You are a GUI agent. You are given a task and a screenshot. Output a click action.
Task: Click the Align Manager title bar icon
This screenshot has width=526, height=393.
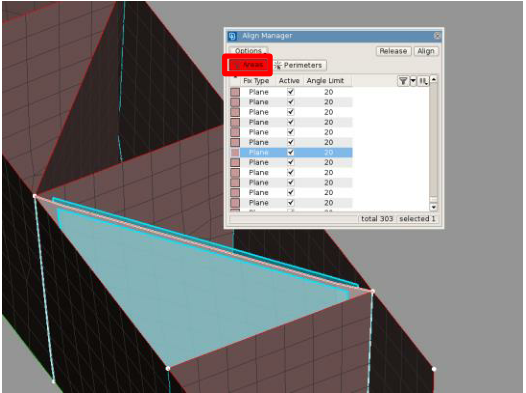click(232, 36)
